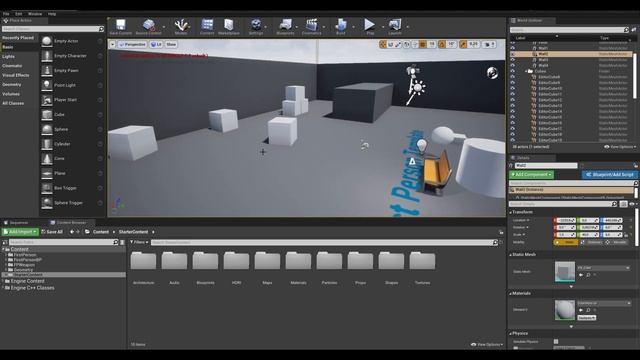Select Player Start in Place Actors
This screenshot has height=360, width=640.
[71, 100]
